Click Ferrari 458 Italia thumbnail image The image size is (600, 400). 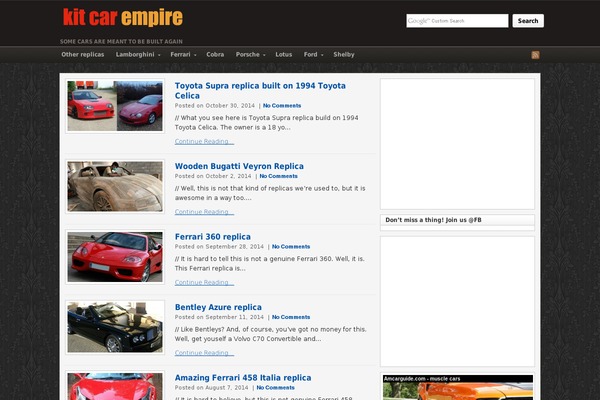[x=115, y=386]
